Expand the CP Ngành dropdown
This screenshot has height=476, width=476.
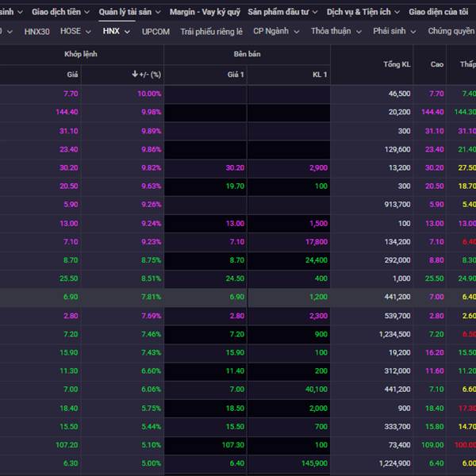[x=296, y=32]
